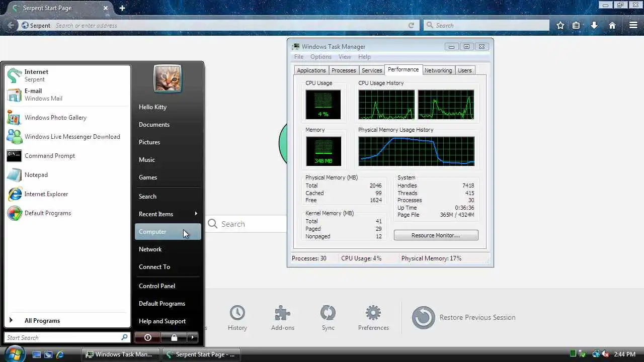Click the Start menu power button

click(x=148, y=337)
